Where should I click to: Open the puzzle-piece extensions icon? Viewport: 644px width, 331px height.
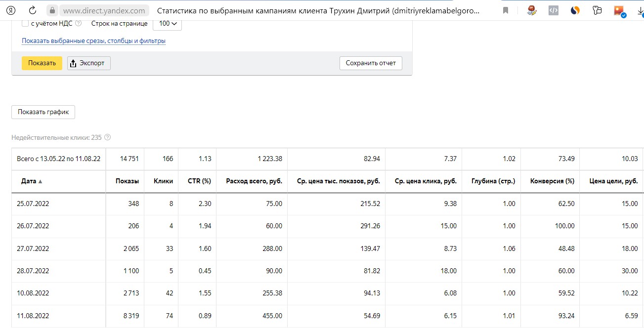point(597,10)
